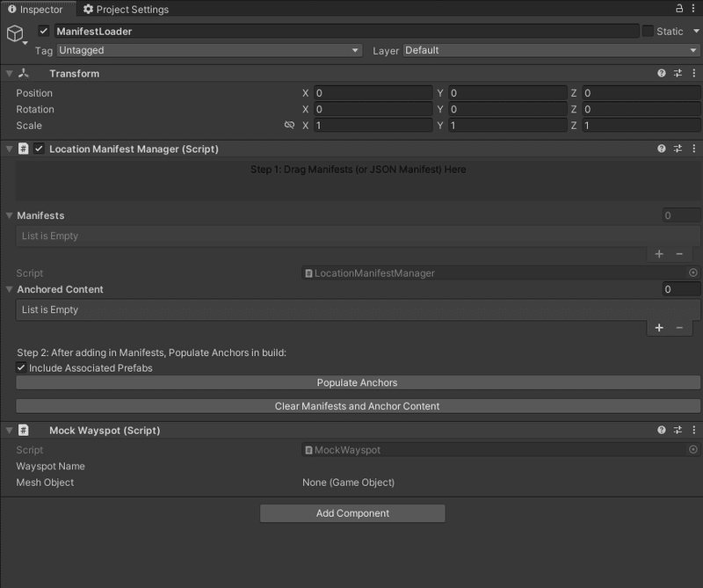Open the Tag dropdown showing Untagged
The height and width of the screenshot is (588, 703).
point(209,50)
